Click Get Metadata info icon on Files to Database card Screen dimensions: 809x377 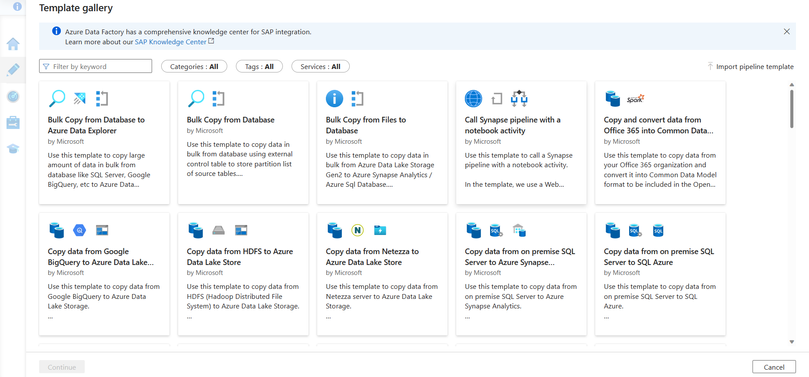tap(334, 98)
